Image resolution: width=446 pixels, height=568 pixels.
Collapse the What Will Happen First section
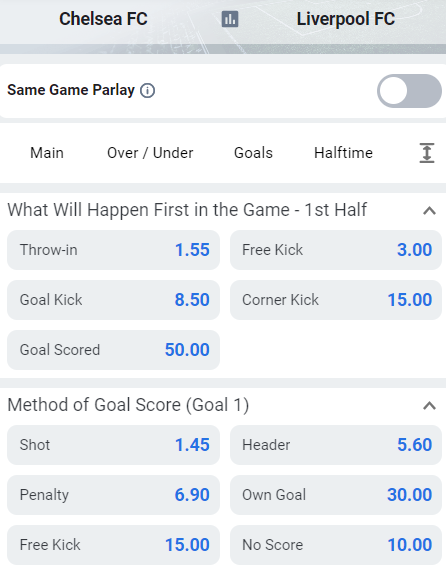pos(429,210)
